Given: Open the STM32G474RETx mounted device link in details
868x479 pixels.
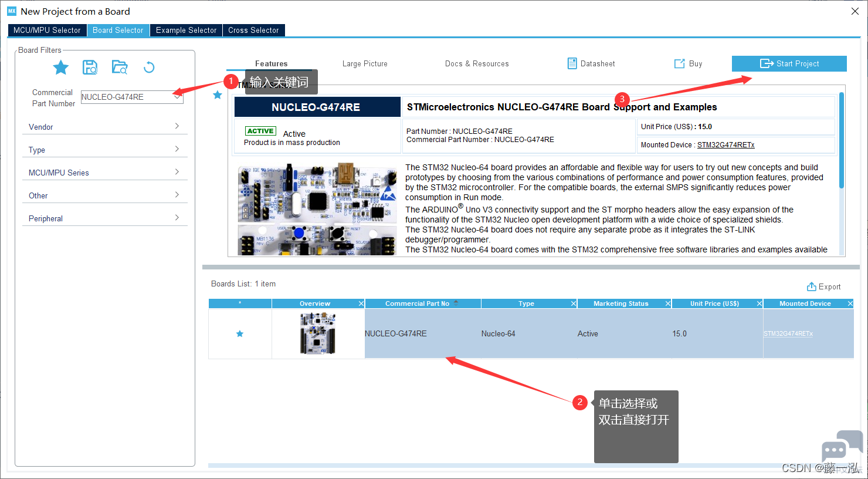Looking at the screenshot, I should (x=726, y=145).
